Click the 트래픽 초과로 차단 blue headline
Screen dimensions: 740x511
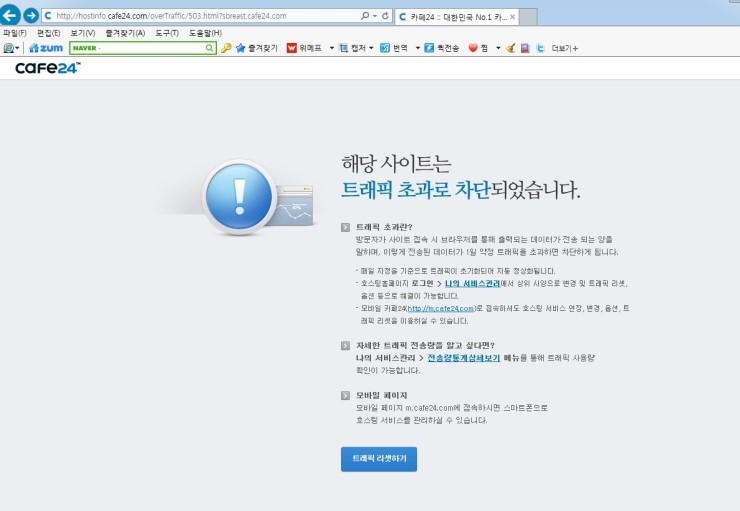(x=416, y=190)
